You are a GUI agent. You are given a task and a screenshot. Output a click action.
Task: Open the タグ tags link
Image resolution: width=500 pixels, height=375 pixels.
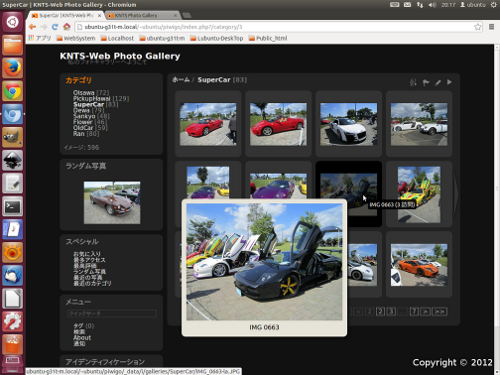click(x=79, y=326)
